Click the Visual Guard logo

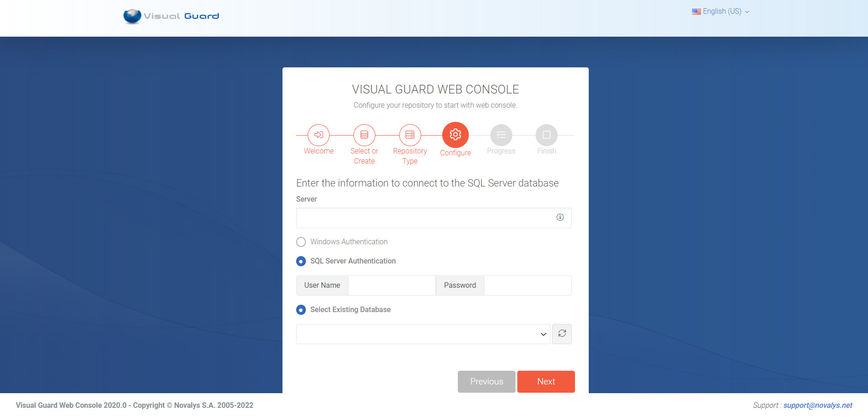(170, 16)
